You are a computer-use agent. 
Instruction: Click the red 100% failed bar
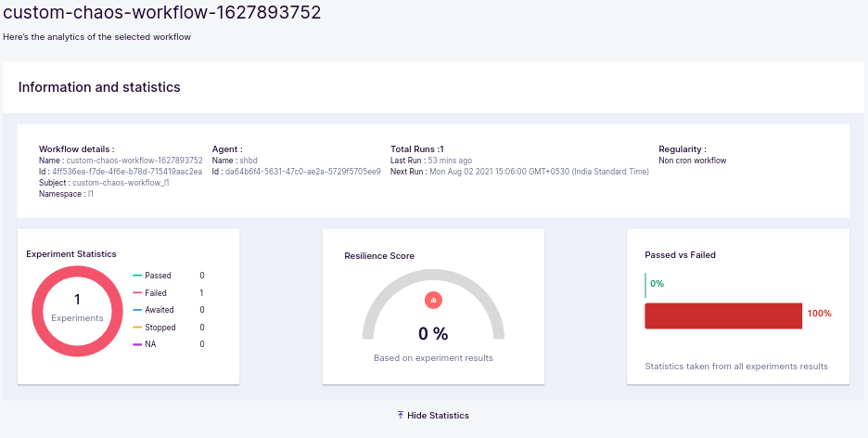point(723,316)
